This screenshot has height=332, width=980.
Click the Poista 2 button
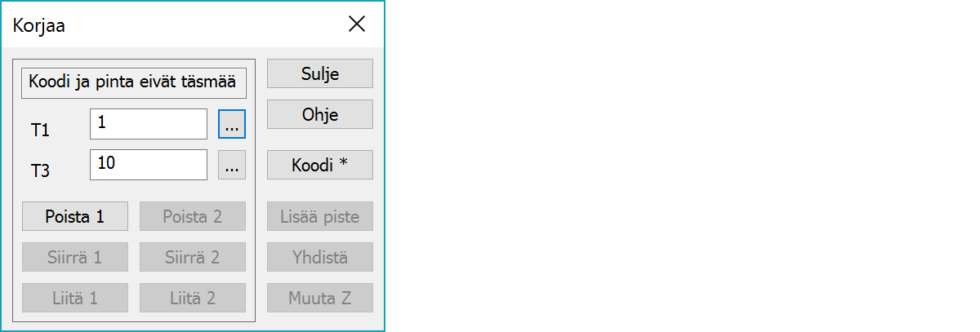[x=192, y=216]
